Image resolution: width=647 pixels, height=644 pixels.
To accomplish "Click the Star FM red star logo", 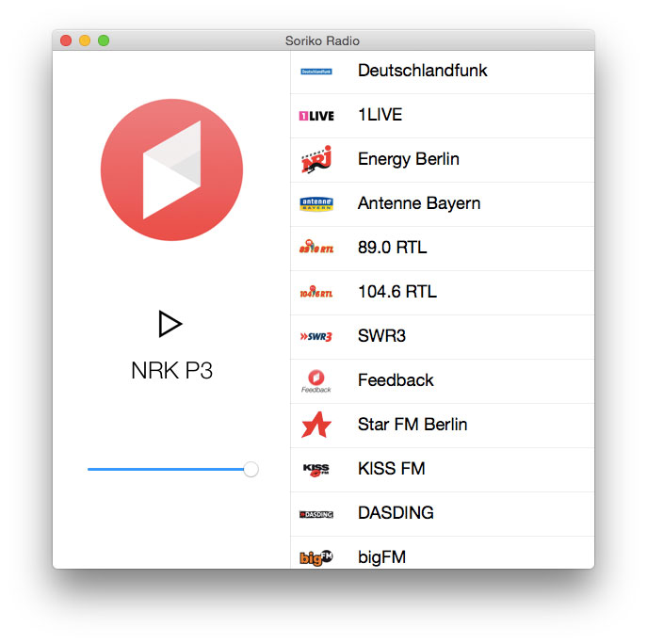I will pyautogui.click(x=316, y=425).
